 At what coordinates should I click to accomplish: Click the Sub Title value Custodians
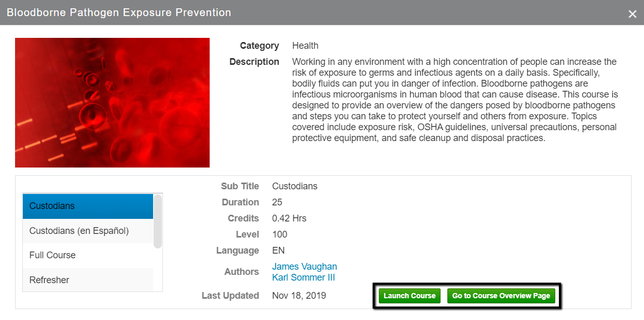[295, 186]
